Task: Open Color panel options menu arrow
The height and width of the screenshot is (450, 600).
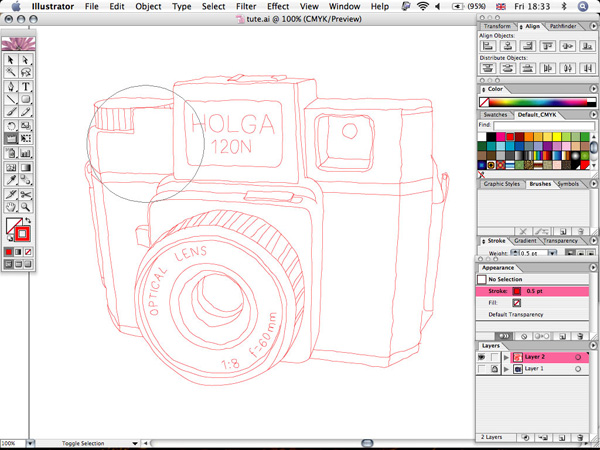Action: click(x=594, y=89)
